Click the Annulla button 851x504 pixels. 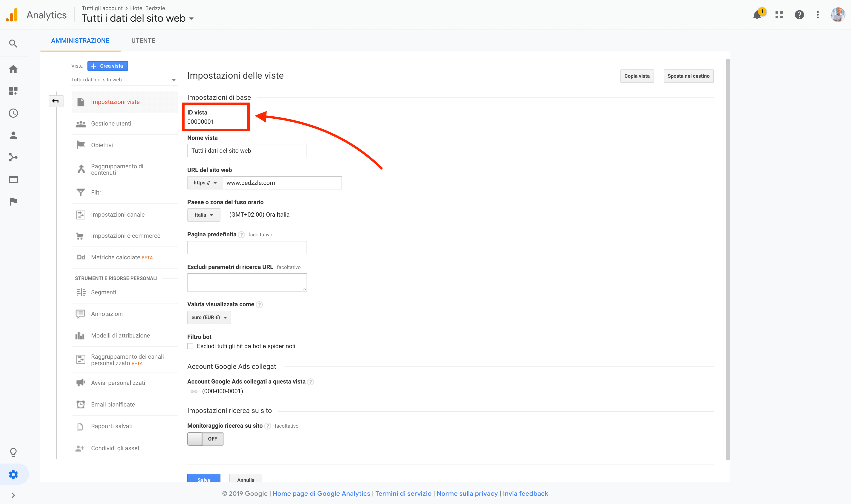246,478
